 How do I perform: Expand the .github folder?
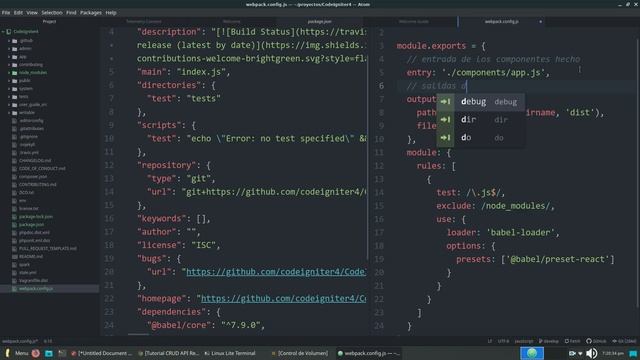tap(9, 40)
